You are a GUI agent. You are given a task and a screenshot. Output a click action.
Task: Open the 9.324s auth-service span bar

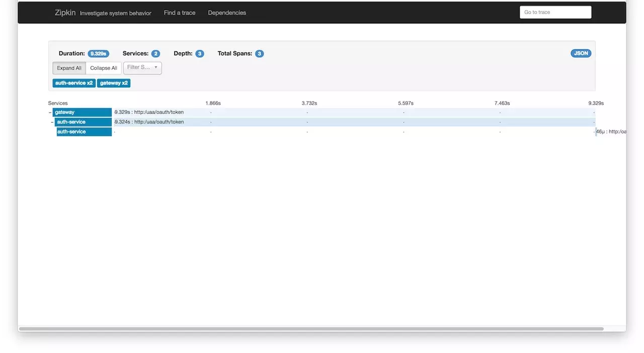pos(352,122)
